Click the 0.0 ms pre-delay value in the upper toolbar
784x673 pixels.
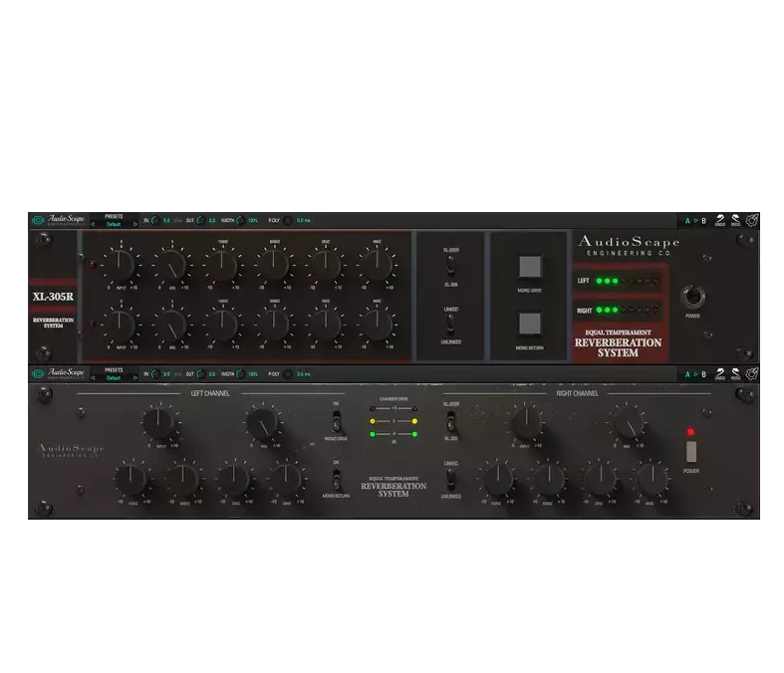pos(304,220)
